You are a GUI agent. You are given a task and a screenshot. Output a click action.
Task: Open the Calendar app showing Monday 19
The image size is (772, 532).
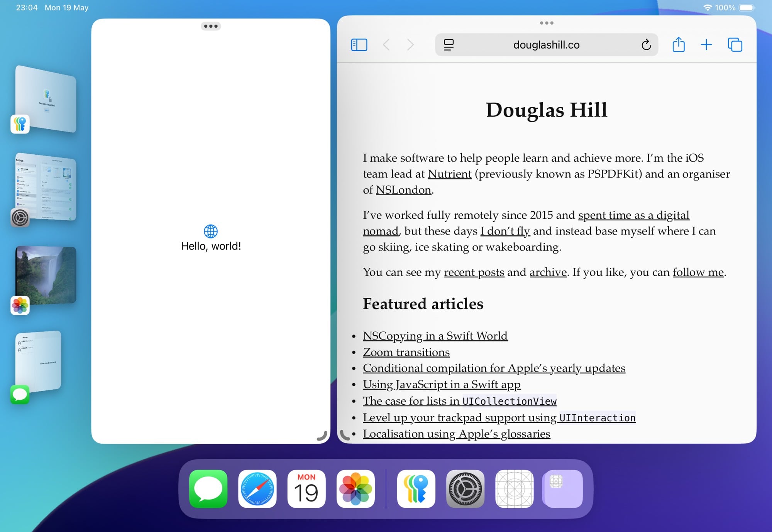[306, 489]
